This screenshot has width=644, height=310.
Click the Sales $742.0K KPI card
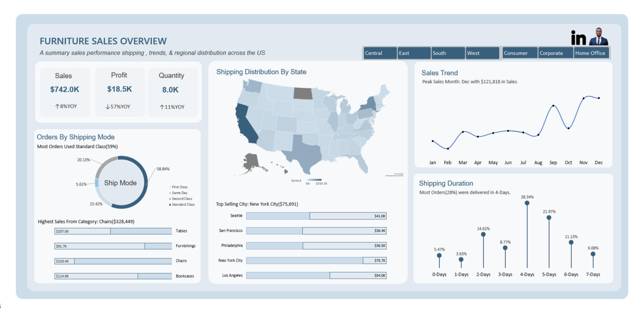(x=65, y=92)
